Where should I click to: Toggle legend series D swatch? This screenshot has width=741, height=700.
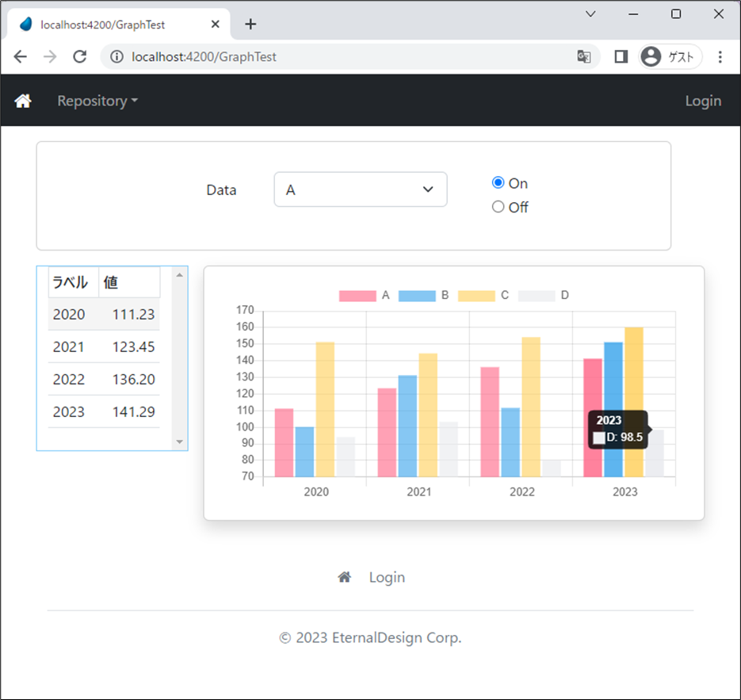coord(537,296)
